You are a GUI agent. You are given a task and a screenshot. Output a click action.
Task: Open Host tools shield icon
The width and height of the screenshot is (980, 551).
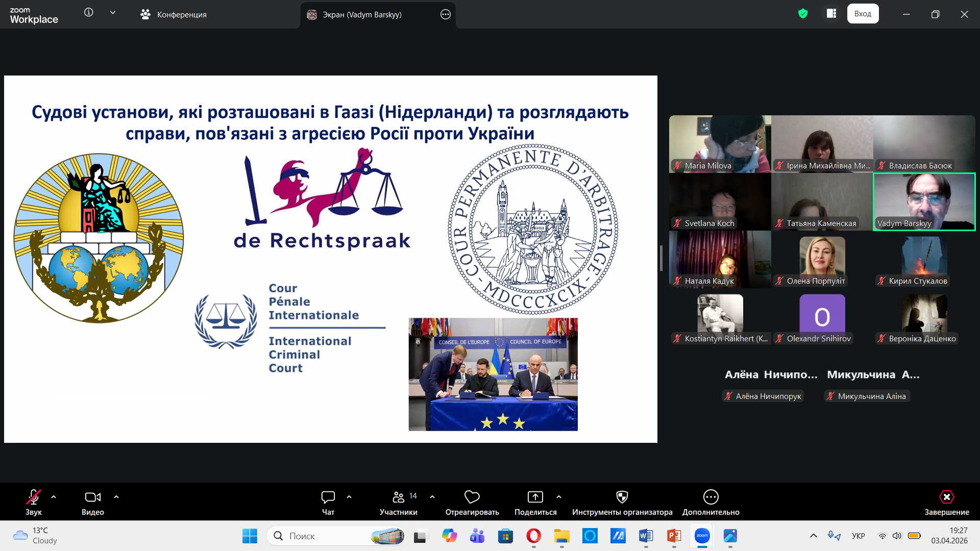point(622,503)
